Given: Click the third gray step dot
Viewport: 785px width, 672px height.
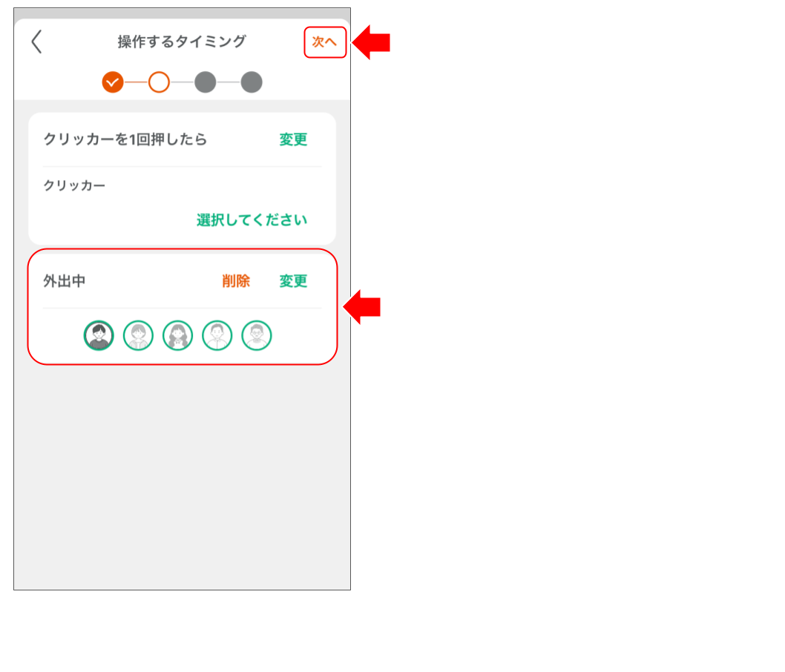Looking at the screenshot, I should pyautogui.click(x=205, y=82).
